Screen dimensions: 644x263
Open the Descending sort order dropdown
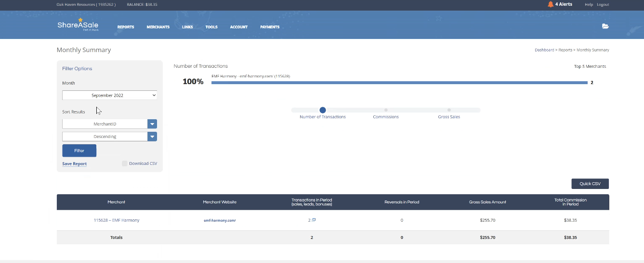tap(109, 137)
